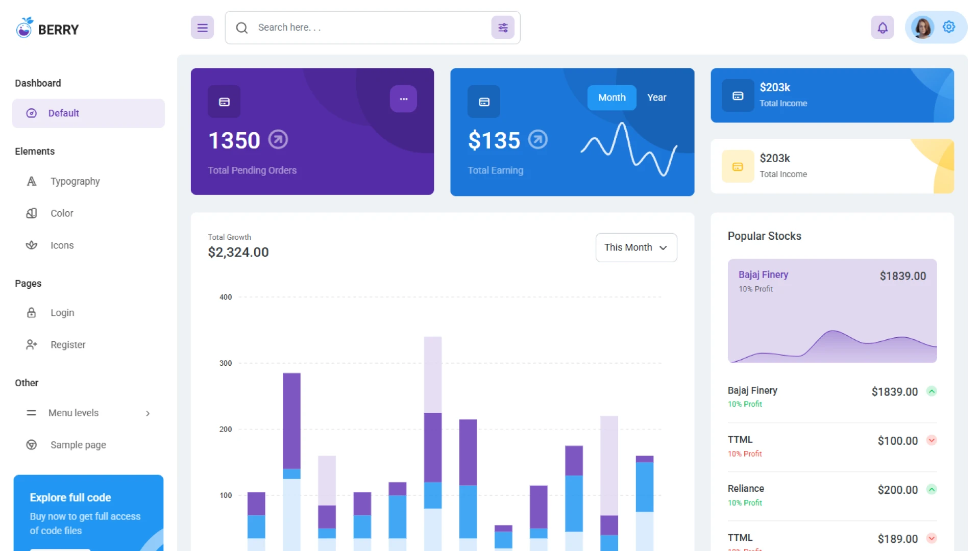Toggle the sidebar hamburger menu button

[202, 28]
